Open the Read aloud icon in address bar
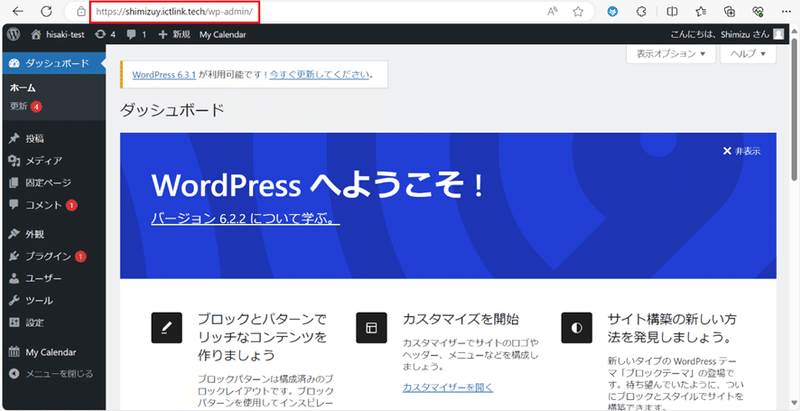This screenshot has width=800, height=411. coord(552,11)
